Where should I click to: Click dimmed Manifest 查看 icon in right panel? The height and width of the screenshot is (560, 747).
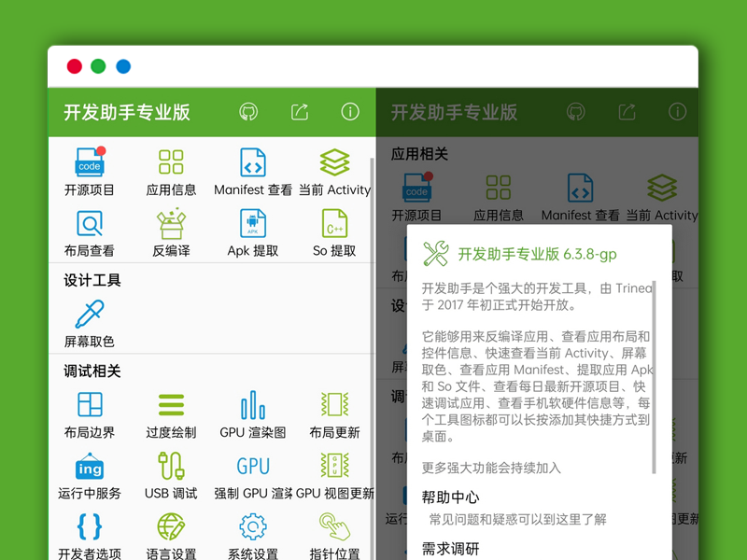tap(580, 188)
